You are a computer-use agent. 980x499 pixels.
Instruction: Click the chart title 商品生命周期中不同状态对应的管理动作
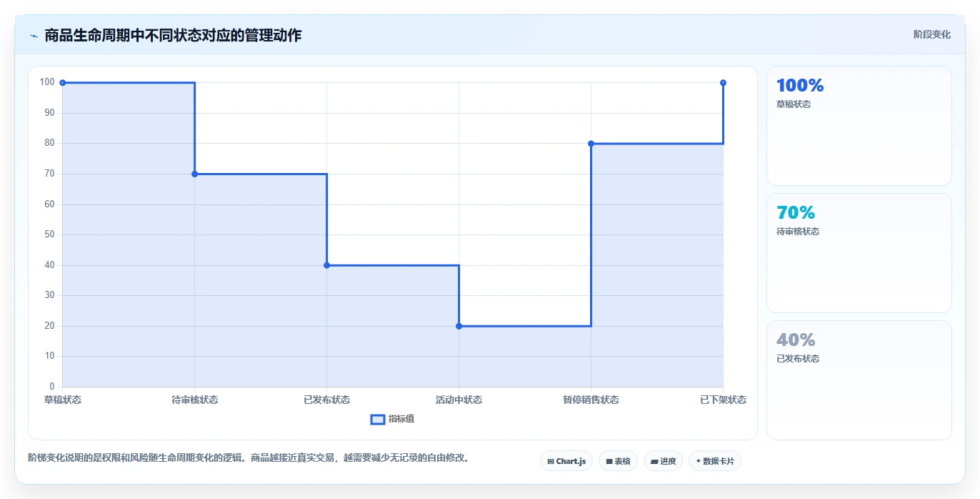(x=173, y=35)
